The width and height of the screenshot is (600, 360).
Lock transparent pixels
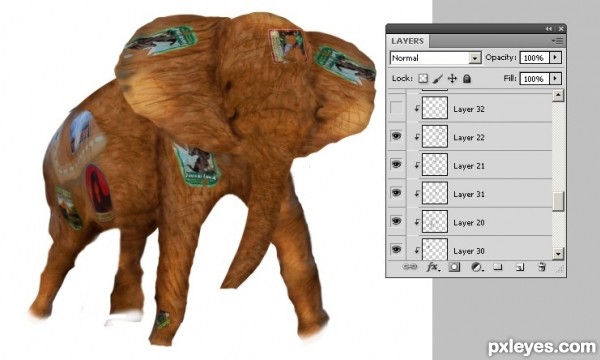pyautogui.click(x=423, y=78)
